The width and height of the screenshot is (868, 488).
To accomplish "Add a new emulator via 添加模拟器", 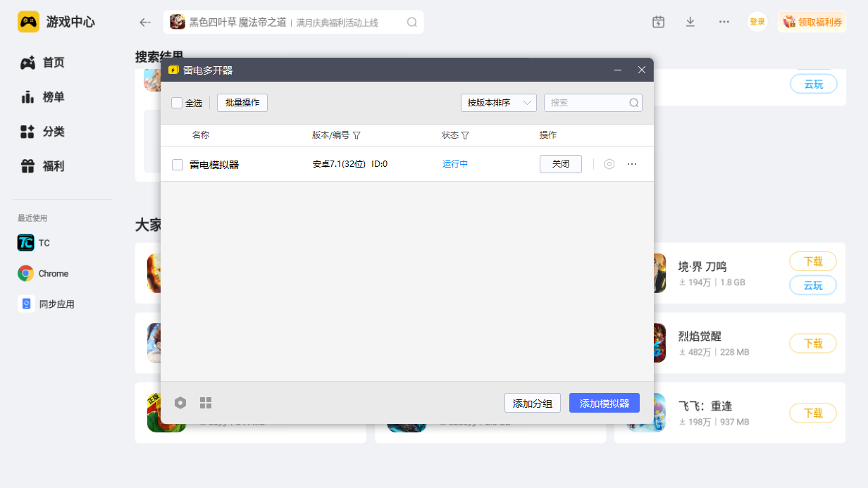I will click(604, 402).
